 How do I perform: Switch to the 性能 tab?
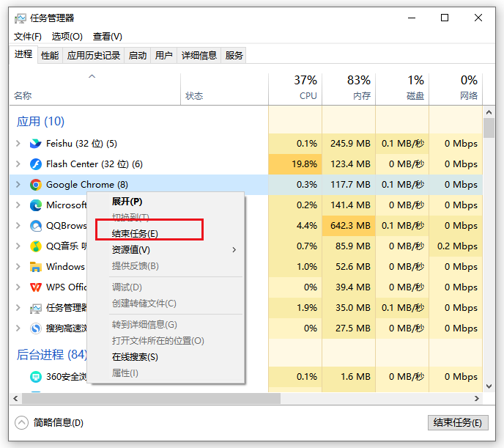click(50, 55)
